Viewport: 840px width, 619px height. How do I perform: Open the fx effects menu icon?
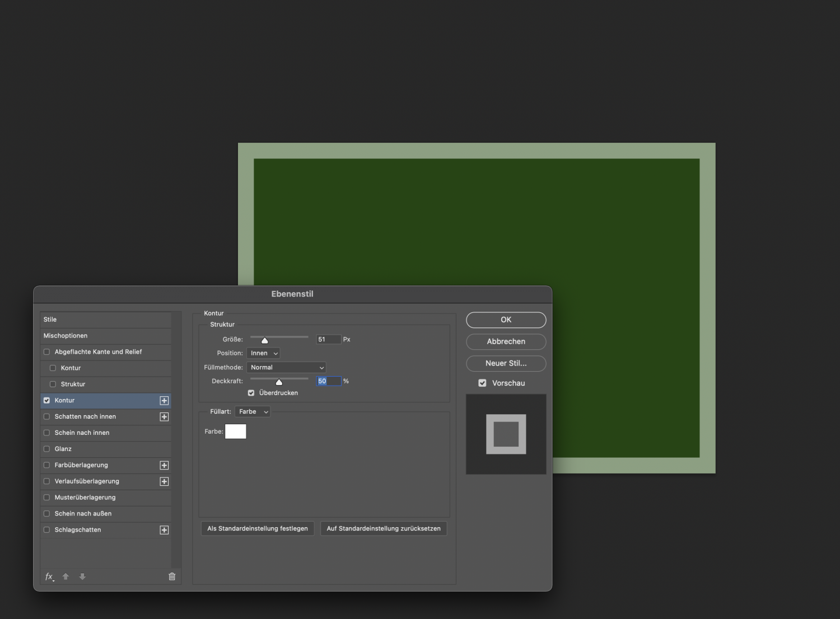(49, 576)
